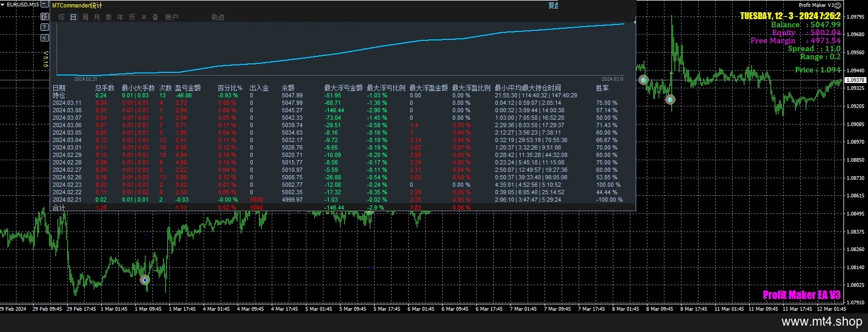This screenshot has height=332, width=868.
Task: Open the 轨迹 track tab
Action: tap(218, 17)
